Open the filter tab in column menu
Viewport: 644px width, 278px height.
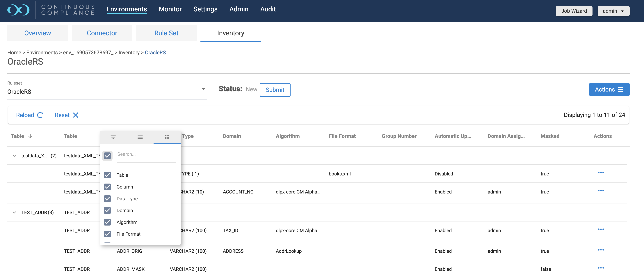[x=113, y=137]
